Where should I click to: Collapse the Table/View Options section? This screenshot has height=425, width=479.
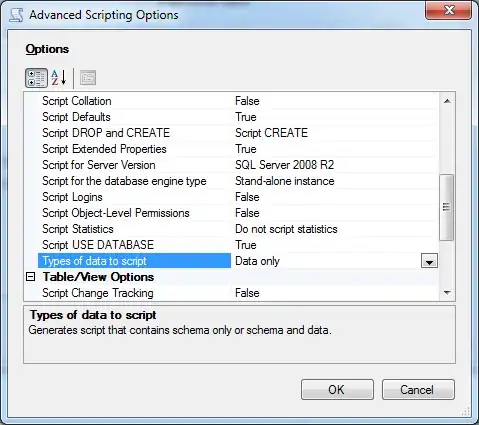click(30, 277)
